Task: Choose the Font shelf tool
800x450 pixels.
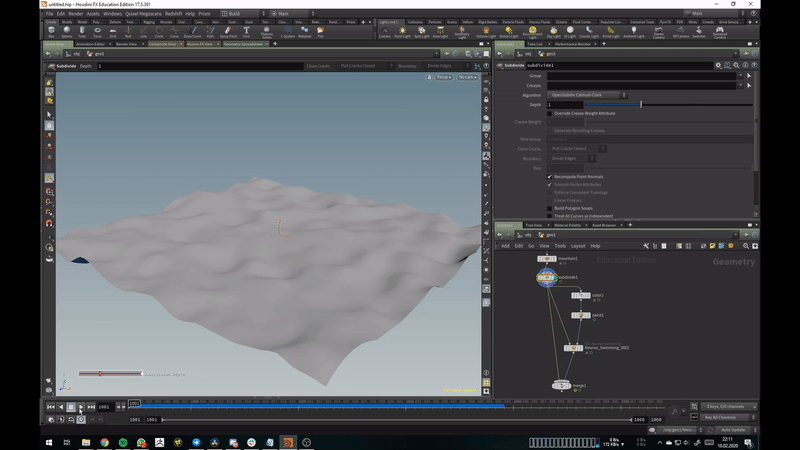Action: [x=246, y=30]
